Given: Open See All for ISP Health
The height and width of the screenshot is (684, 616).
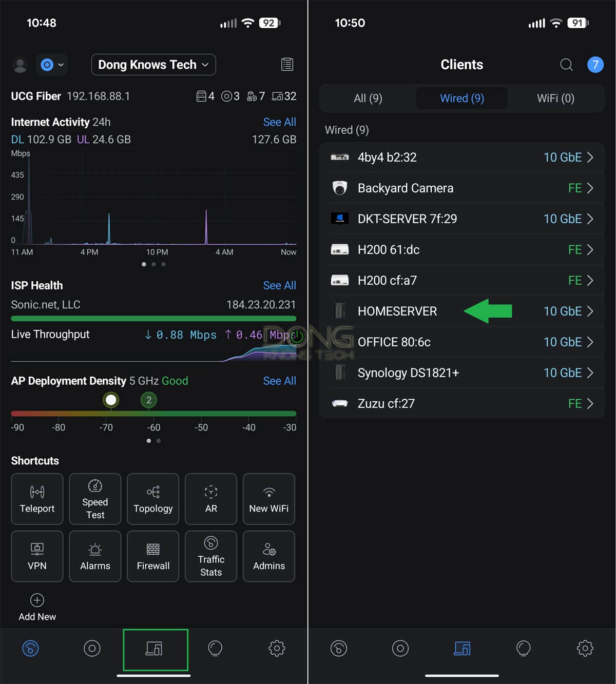Looking at the screenshot, I should click(279, 285).
